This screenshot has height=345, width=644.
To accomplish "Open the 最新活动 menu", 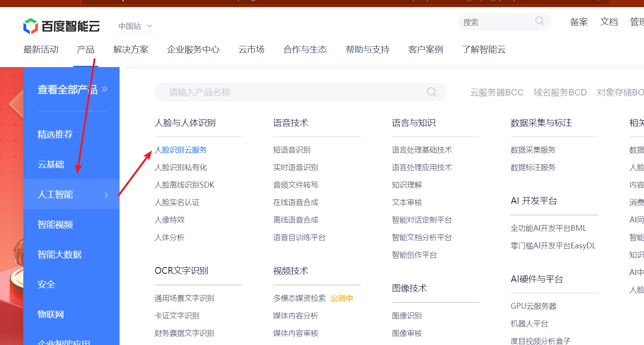I will coord(41,50).
